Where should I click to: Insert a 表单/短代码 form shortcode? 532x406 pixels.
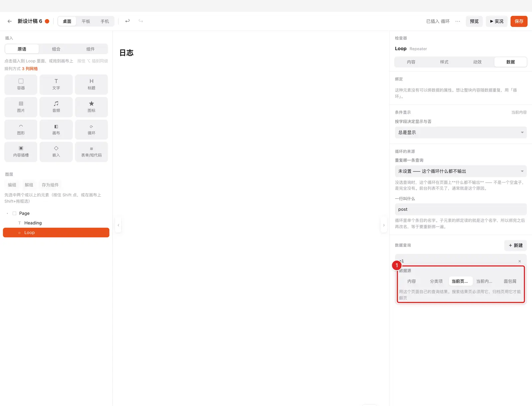91,152
